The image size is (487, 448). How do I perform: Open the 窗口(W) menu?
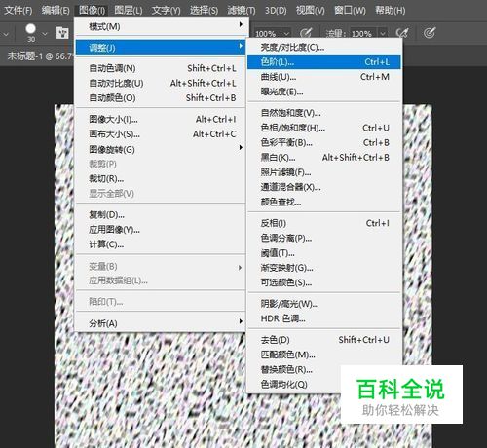click(x=350, y=11)
